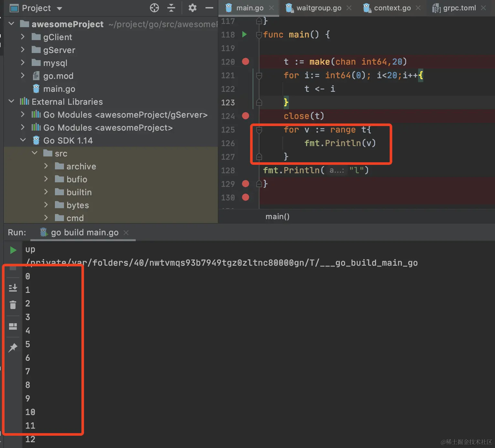Expand the bytes folder
Screen dimensions: 495x448
click(x=46, y=205)
